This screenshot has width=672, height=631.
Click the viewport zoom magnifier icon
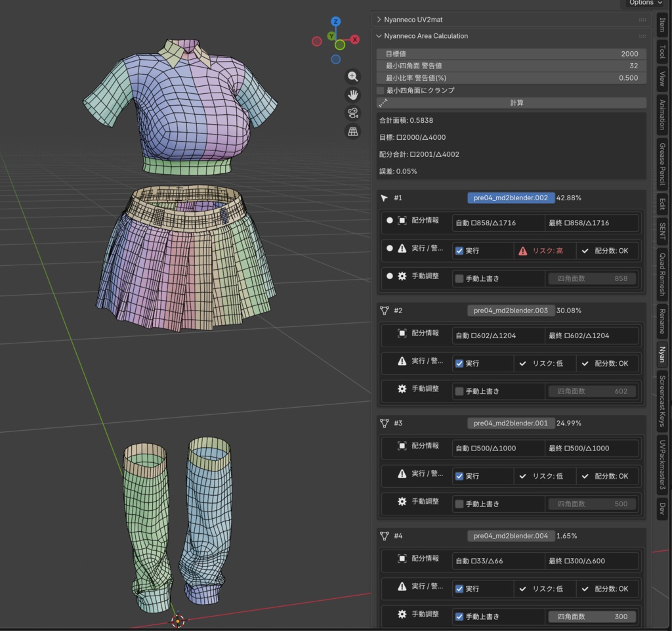pos(353,77)
